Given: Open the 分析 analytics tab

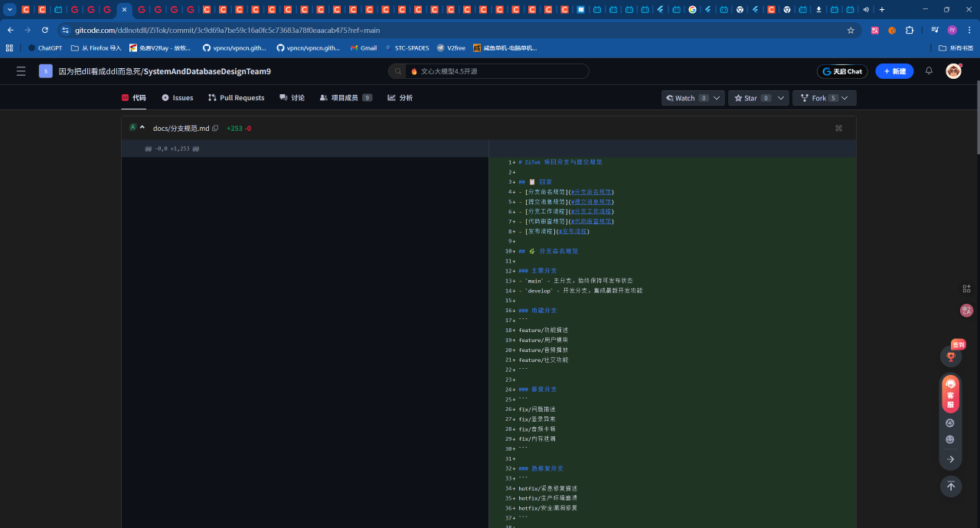Looking at the screenshot, I should pos(400,98).
